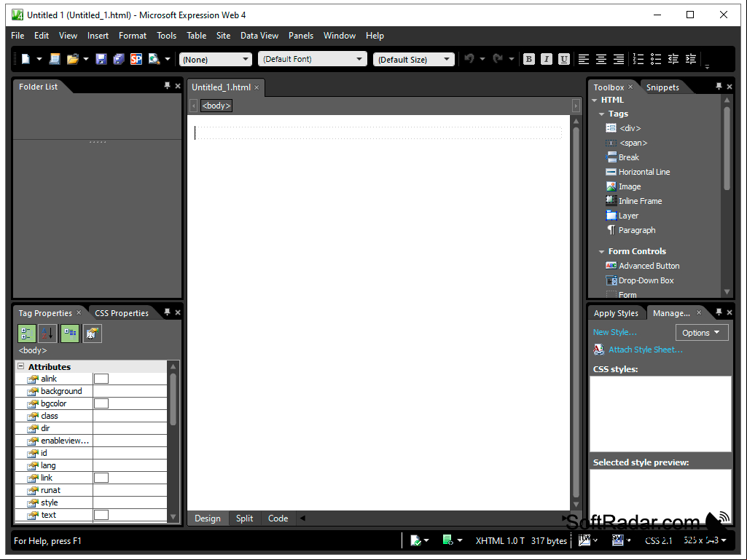The width and height of the screenshot is (747, 560).
Task: Toggle Bullets list
Action: (x=656, y=58)
